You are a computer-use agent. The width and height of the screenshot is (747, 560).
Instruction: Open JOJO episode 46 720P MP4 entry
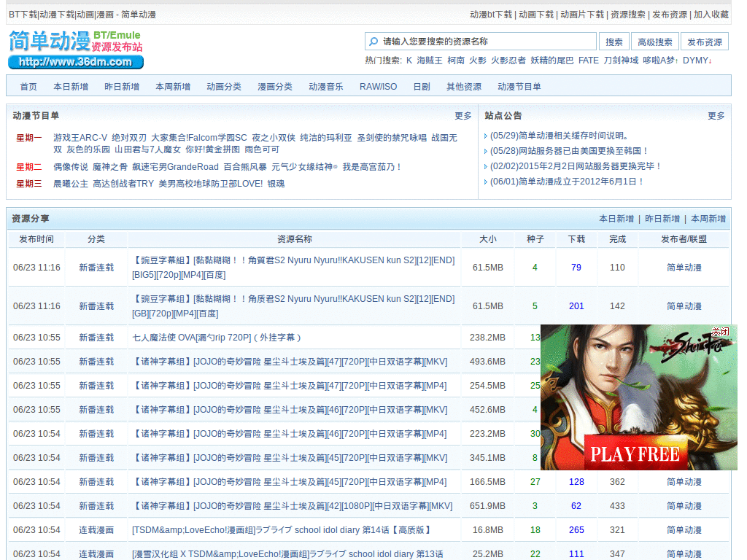(290, 434)
